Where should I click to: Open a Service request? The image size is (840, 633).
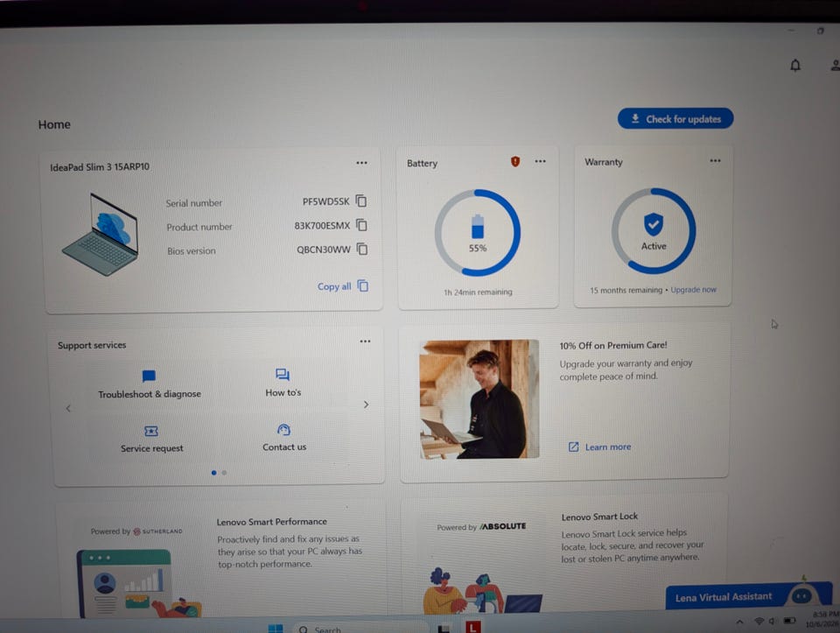point(151,440)
